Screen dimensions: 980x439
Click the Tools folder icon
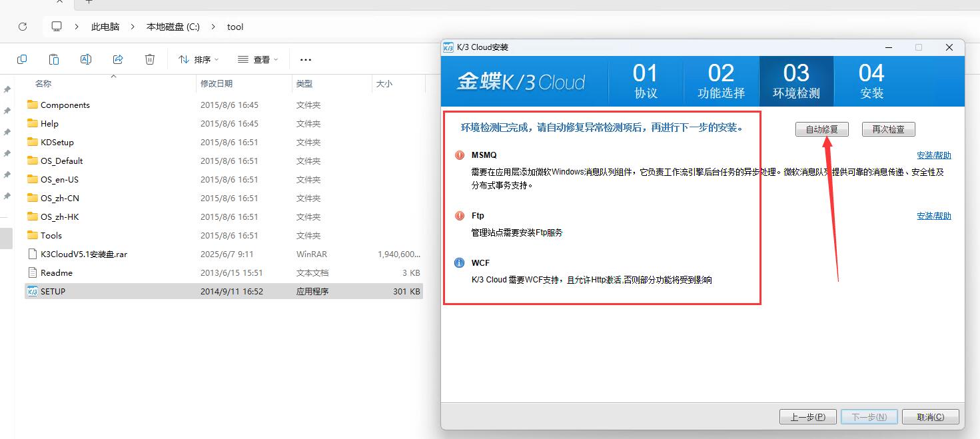[x=33, y=235]
